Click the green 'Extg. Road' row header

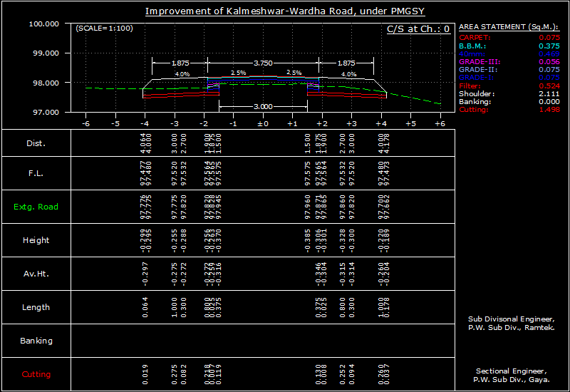pos(36,207)
